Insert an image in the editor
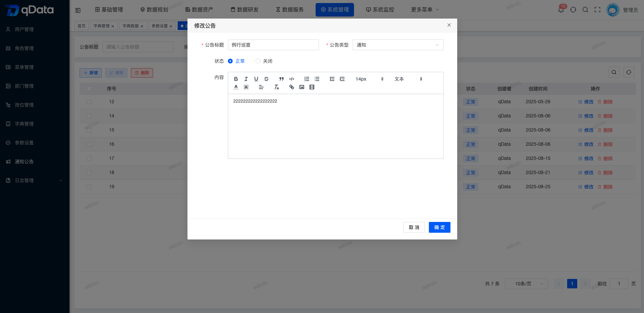Screen dimensions: 644x313 [302, 87]
